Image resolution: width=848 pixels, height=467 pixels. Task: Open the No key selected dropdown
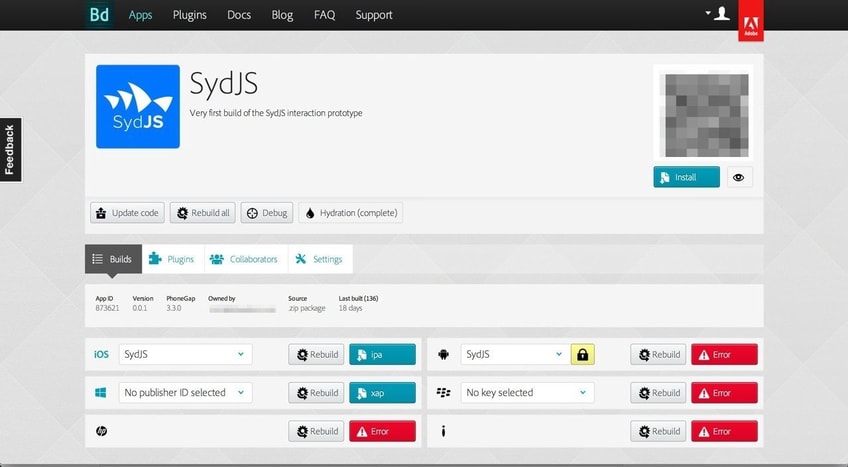click(x=527, y=393)
